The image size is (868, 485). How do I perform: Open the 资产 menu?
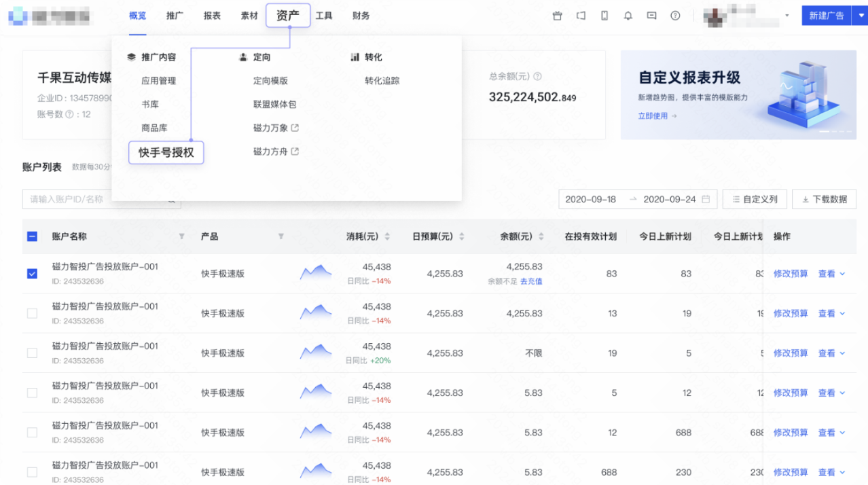(288, 15)
